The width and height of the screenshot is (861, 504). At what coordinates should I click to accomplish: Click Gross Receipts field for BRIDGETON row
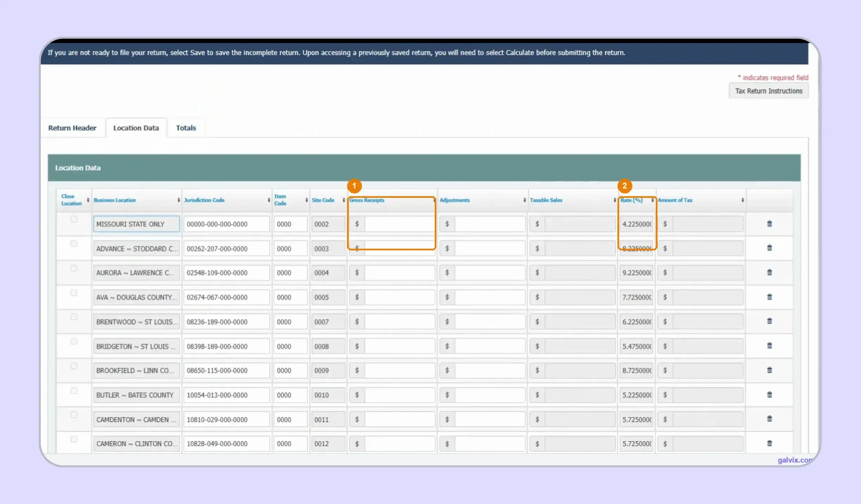click(400, 346)
